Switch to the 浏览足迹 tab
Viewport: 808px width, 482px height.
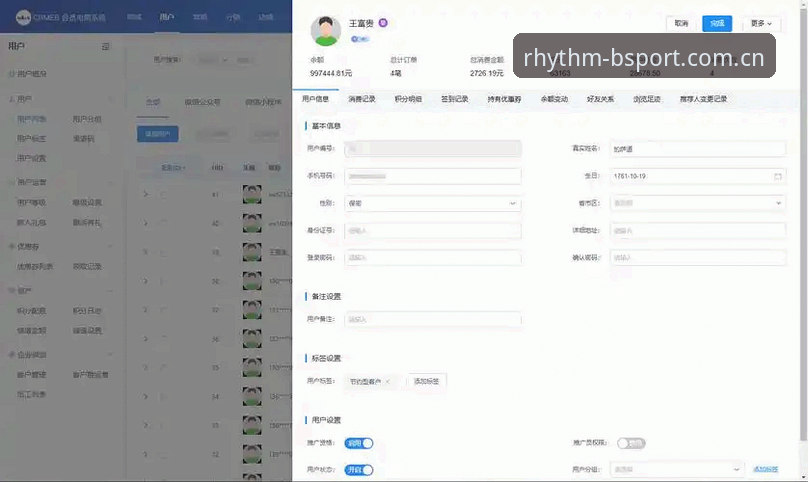(647, 99)
